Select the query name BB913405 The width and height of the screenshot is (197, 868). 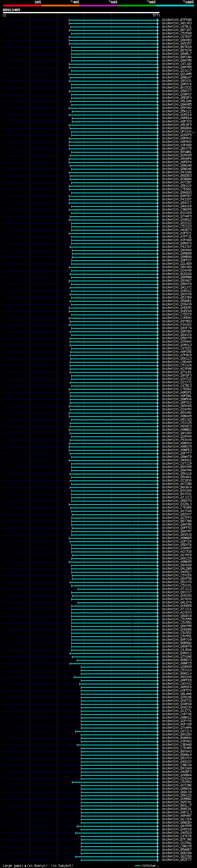[x=11, y=10]
